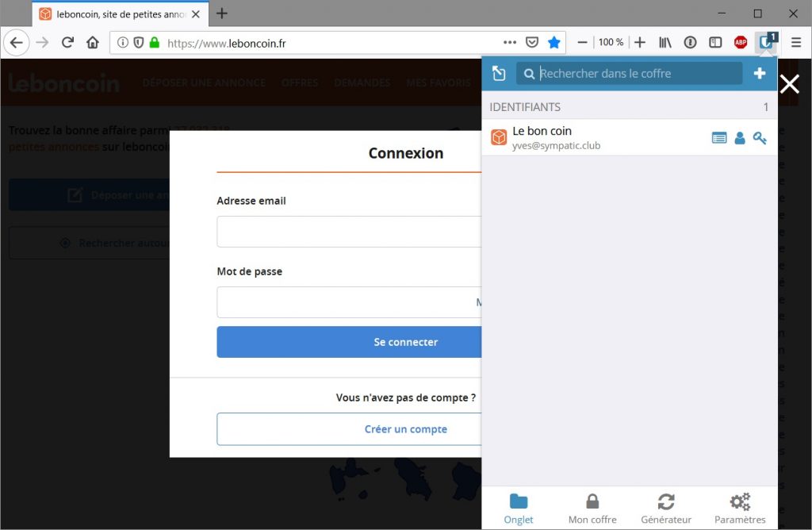Copy password with the key icon

tap(760, 138)
